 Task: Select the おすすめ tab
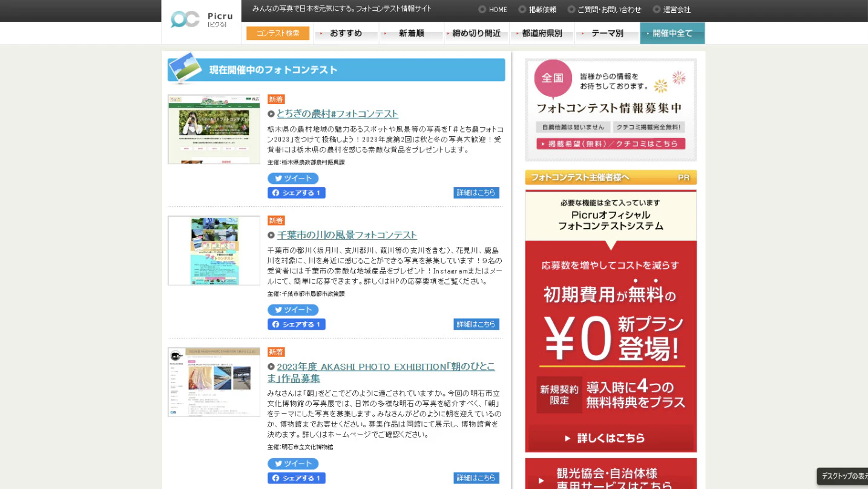pos(346,33)
